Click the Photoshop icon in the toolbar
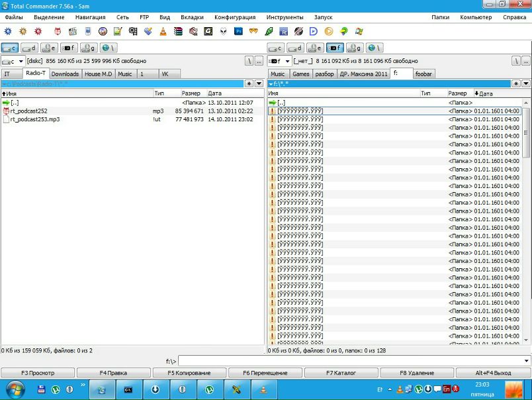Viewport: 532px width, 400px height. pos(238,31)
